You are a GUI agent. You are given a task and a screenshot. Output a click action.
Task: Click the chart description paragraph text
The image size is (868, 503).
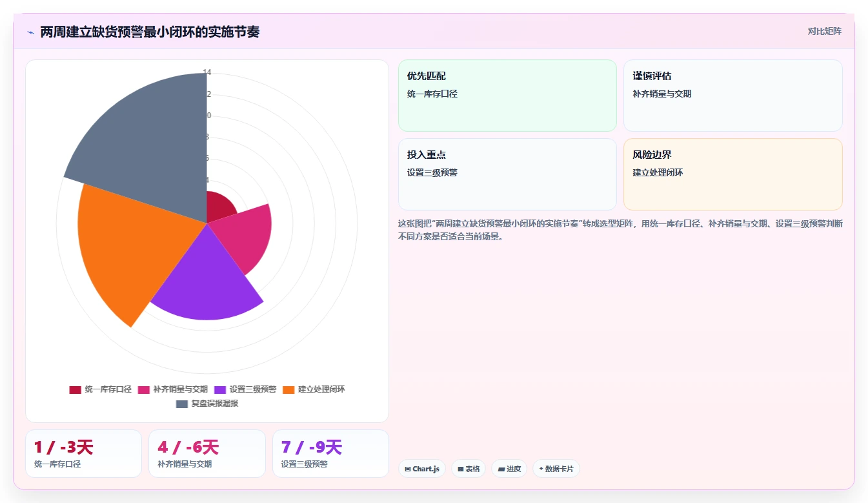[620, 230]
